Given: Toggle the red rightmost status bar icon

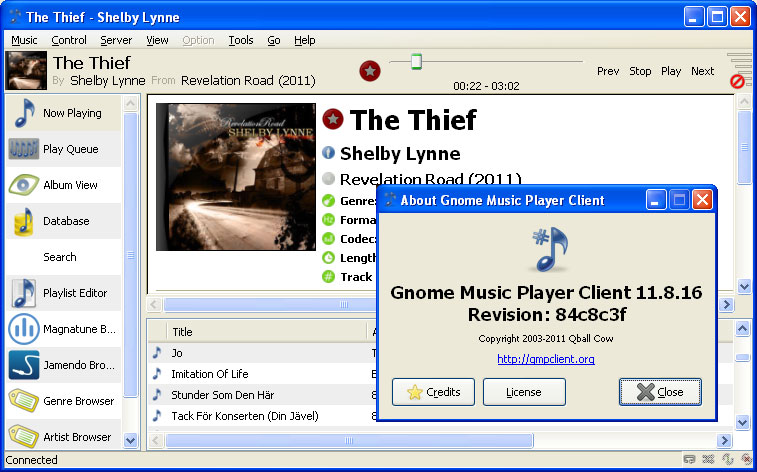Looking at the screenshot, I should click(746, 459).
